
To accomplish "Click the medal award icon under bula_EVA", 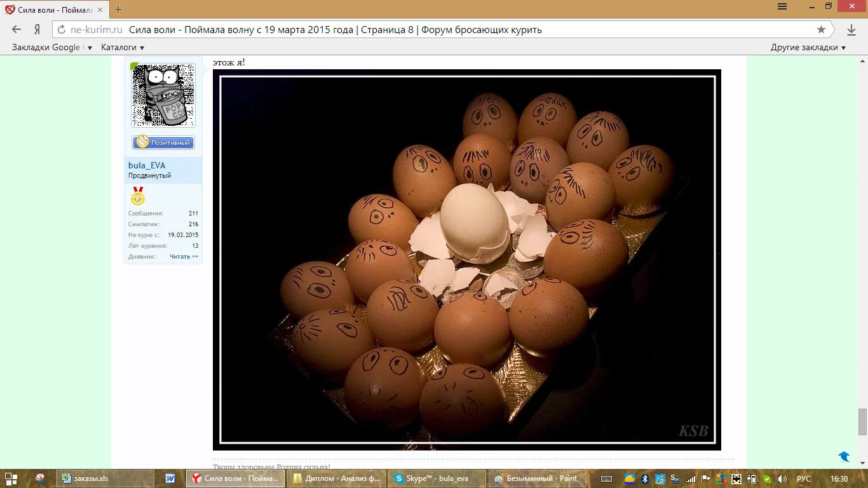I will tap(138, 198).
